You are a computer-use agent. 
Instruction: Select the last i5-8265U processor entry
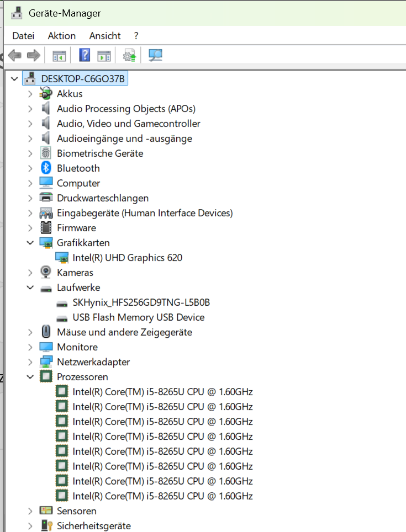tap(162, 496)
